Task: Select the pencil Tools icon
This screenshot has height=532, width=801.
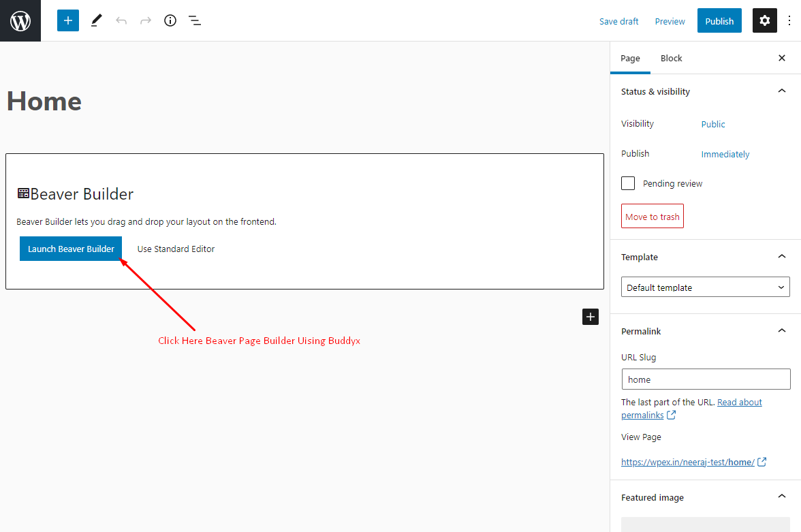Action: (96, 20)
